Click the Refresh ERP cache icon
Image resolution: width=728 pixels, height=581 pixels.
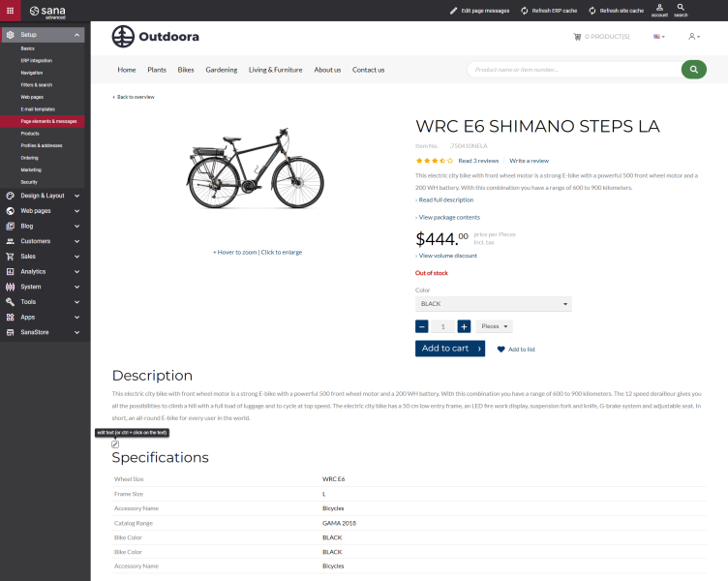[x=525, y=11]
